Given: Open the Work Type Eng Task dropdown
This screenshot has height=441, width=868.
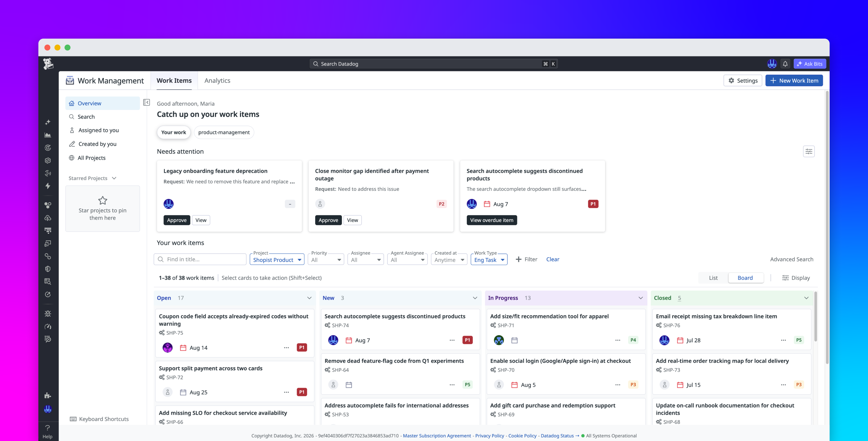Looking at the screenshot, I should [489, 260].
